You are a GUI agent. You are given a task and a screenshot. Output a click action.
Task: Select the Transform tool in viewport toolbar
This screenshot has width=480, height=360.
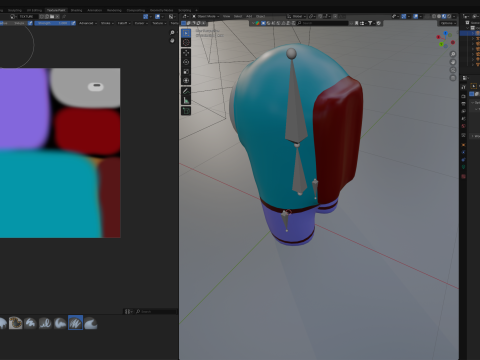coord(186,80)
